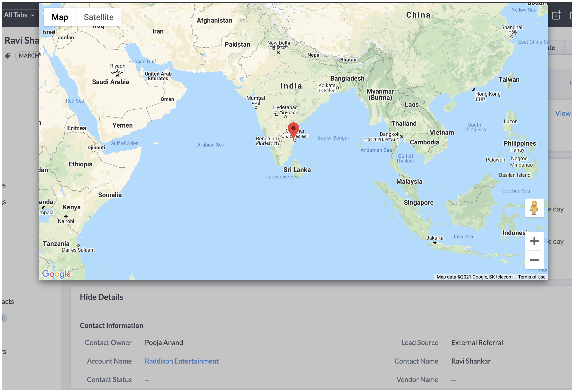
Task: Open the map's Terms of Use link
Action: [x=531, y=277]
